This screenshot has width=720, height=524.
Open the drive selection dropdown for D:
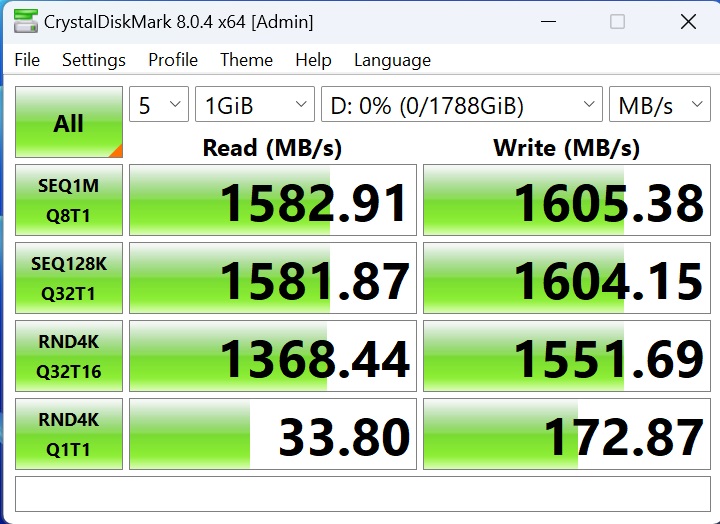461,105
